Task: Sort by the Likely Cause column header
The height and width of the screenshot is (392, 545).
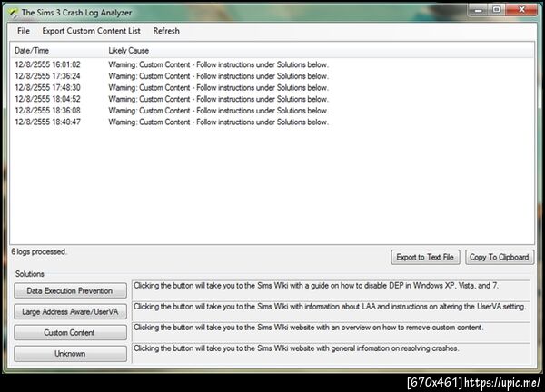Action: coord(319,51)
